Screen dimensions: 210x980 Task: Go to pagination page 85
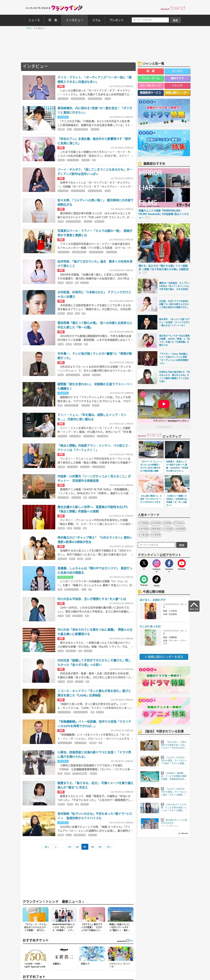(69, 847)
